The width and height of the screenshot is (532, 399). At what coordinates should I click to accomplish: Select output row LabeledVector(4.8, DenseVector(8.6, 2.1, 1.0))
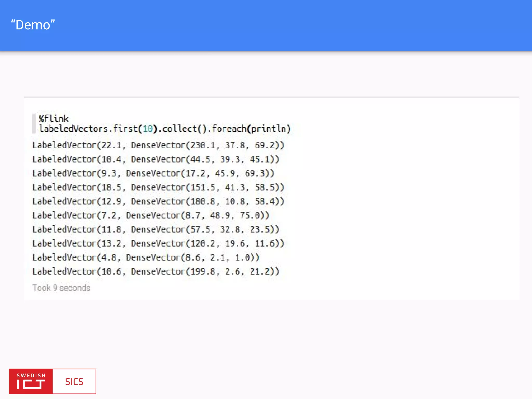(x=146, y=257)
